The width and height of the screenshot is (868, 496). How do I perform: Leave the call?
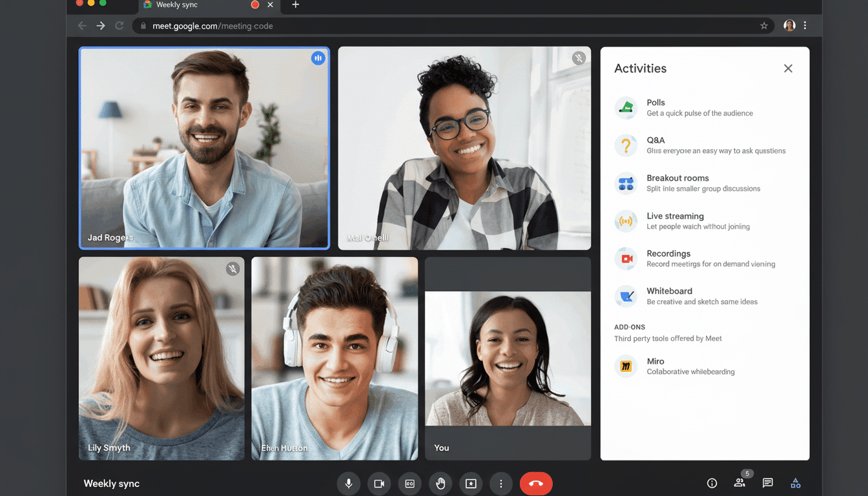pyautogui.click(x=536, y=483)
